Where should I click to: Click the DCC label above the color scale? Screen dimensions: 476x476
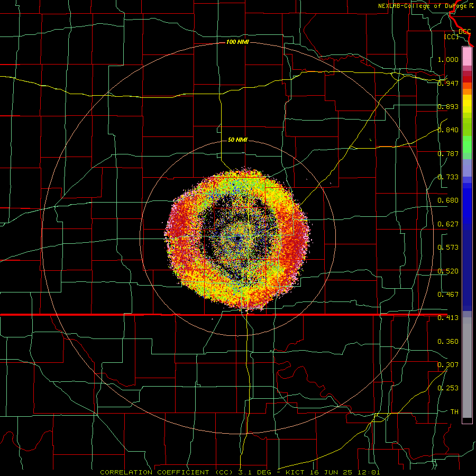point(465,32)
